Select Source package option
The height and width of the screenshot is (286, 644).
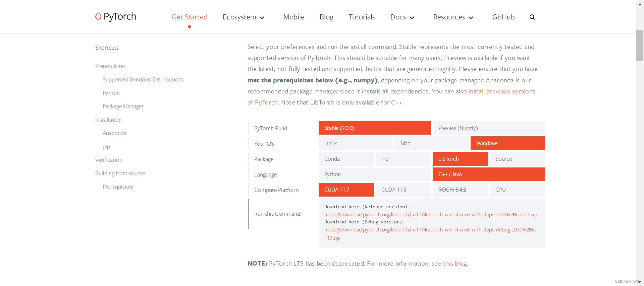point(518,159)
